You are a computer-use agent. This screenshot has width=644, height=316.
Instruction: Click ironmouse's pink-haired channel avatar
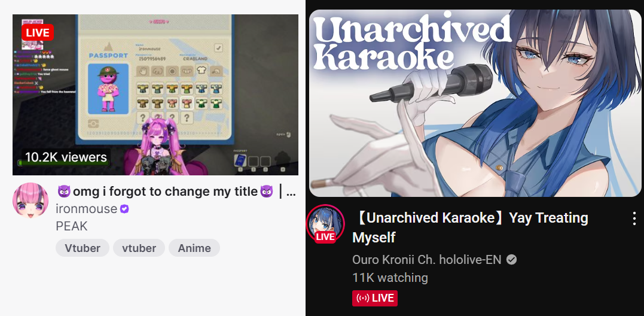coord(30,200)
